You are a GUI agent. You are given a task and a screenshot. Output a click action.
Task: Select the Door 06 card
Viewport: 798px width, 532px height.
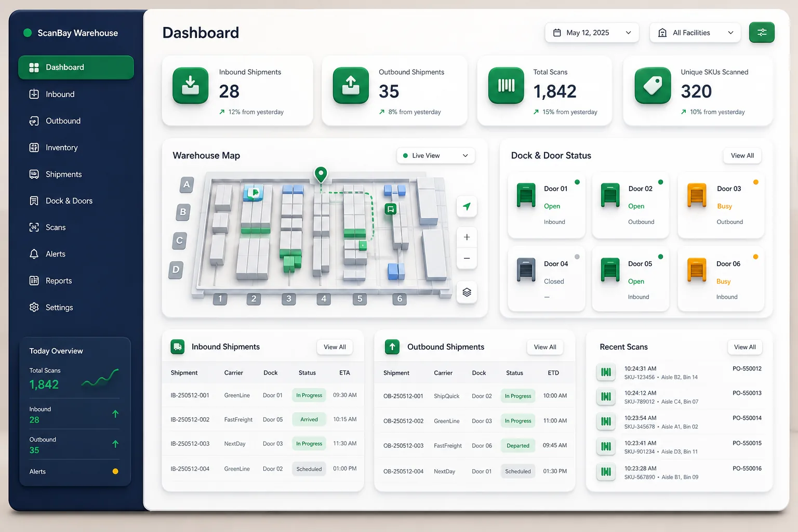click(x=721, y=279)
